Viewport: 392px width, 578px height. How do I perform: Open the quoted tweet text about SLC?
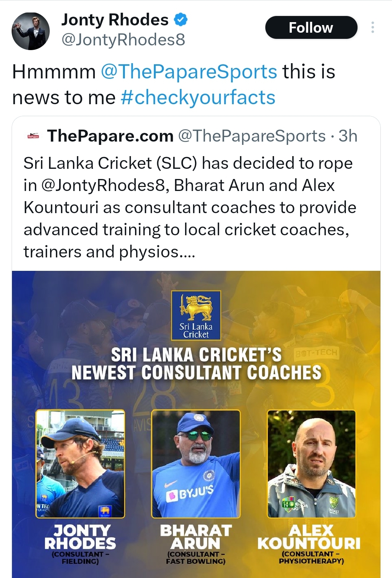pos(190,207)
